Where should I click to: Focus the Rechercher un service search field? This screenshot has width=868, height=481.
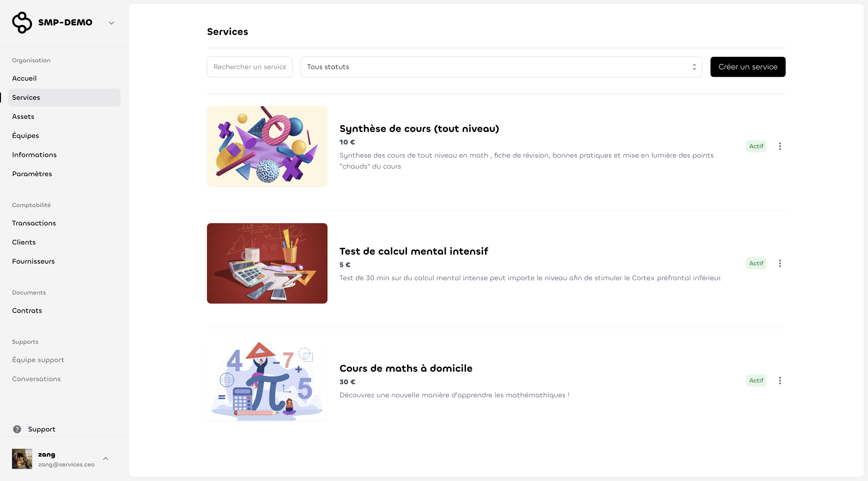pyautogui.click(x=250, y=67)
